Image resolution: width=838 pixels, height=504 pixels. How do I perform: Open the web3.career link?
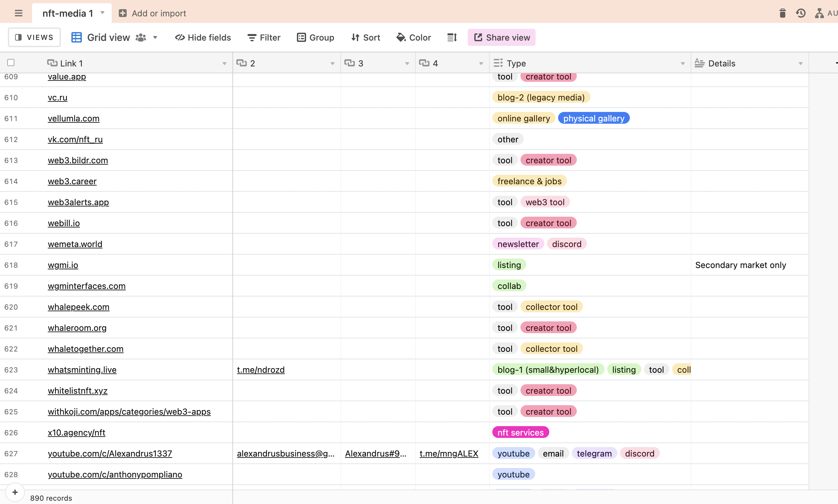click(72, 181)
